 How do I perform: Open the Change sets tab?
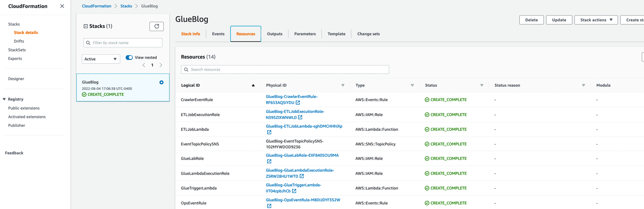(x=369, y=34)
